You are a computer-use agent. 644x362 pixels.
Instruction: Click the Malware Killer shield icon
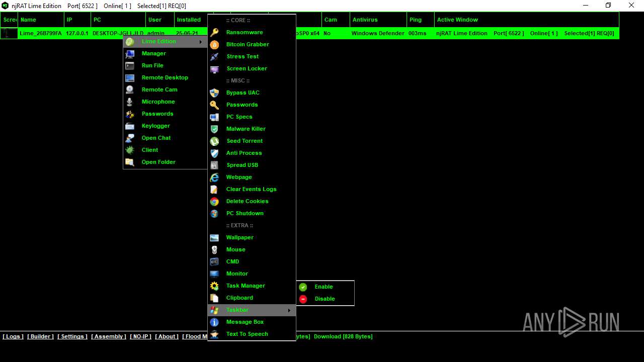[214, 129]
